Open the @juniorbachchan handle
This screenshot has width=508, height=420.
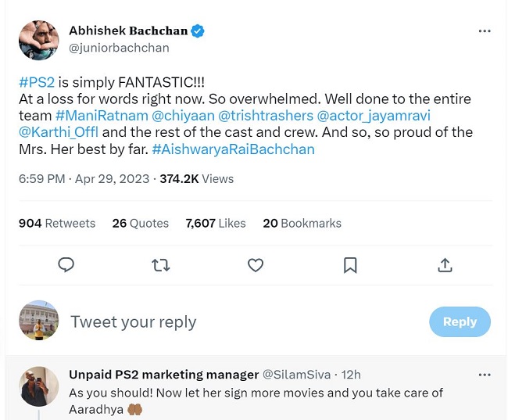119,48
